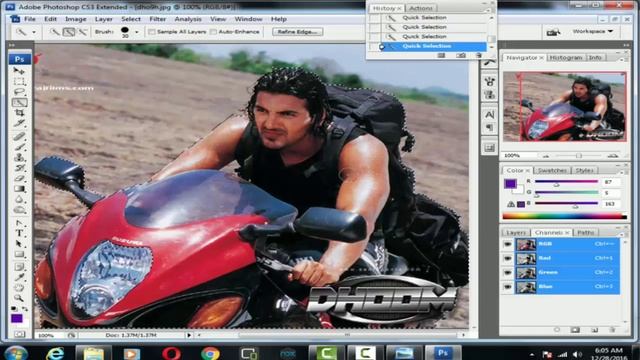Select the Red channel row
This screenshot has height=360, width=640.
tap(567, 258)
